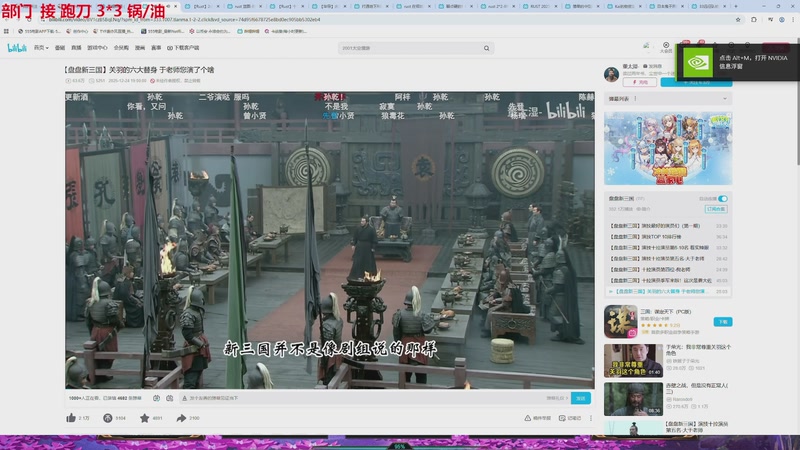Click the 大会员 icon in header
The image size is (800, 450).
click(666, 46)
